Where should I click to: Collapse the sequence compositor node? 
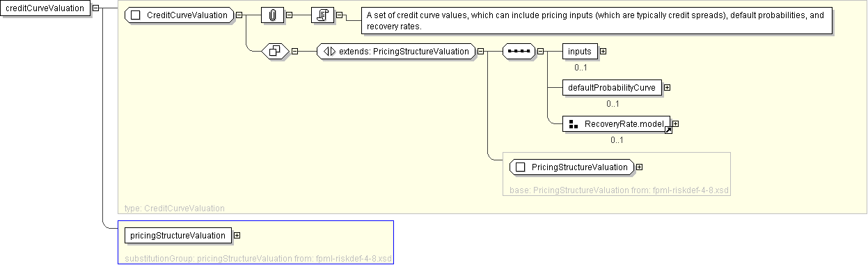[540, 51]
